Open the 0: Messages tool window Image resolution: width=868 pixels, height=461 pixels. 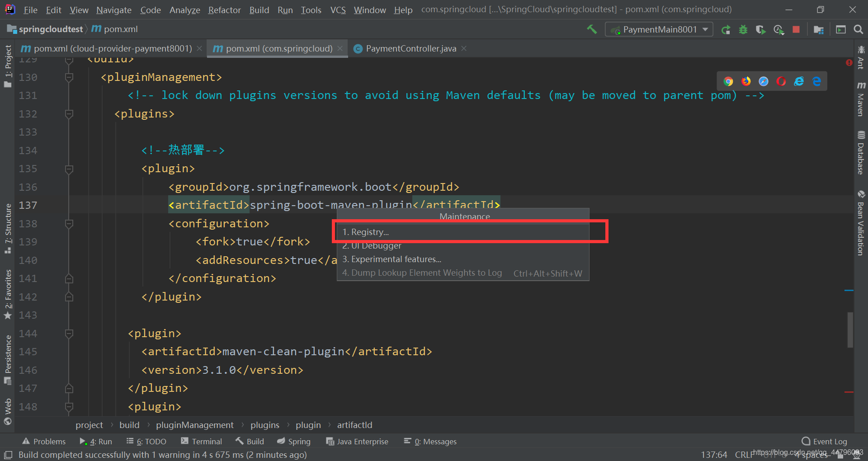click(430, 442)
